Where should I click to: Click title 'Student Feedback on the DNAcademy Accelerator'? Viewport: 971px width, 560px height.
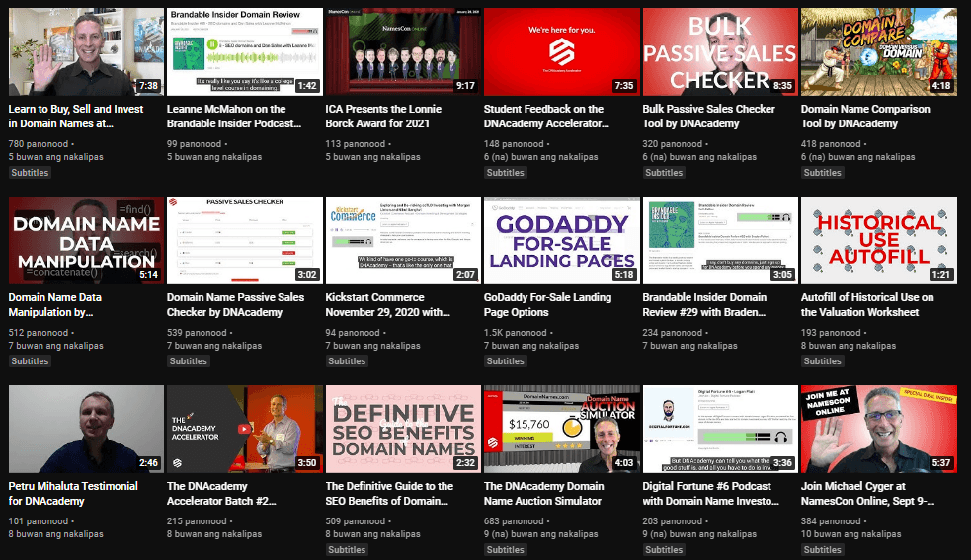tap(546, 116)
